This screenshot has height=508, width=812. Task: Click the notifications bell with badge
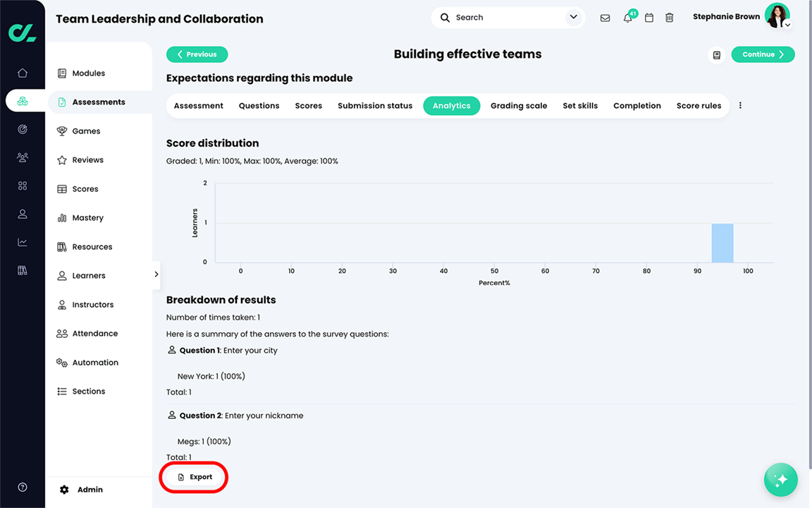point(627,17)
